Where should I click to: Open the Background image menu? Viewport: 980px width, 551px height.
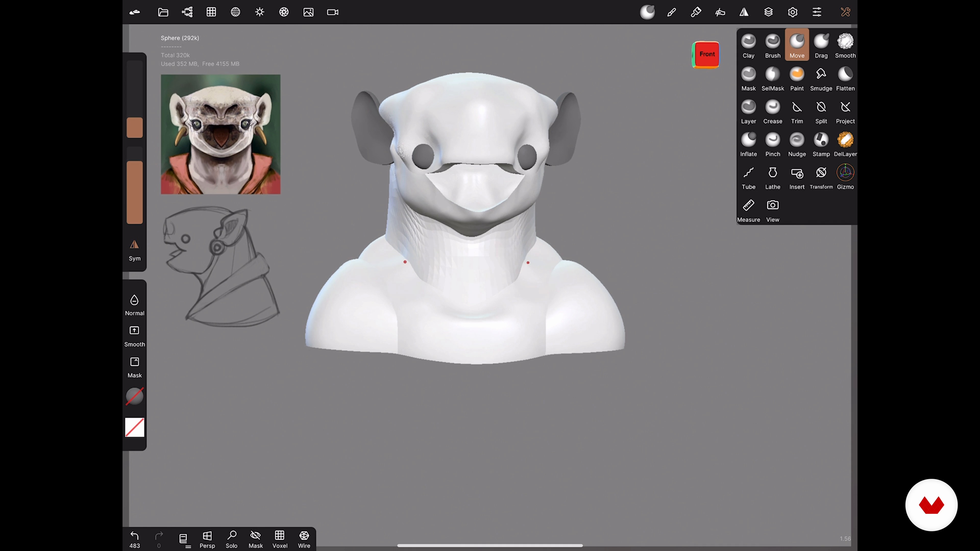(308, 12)
